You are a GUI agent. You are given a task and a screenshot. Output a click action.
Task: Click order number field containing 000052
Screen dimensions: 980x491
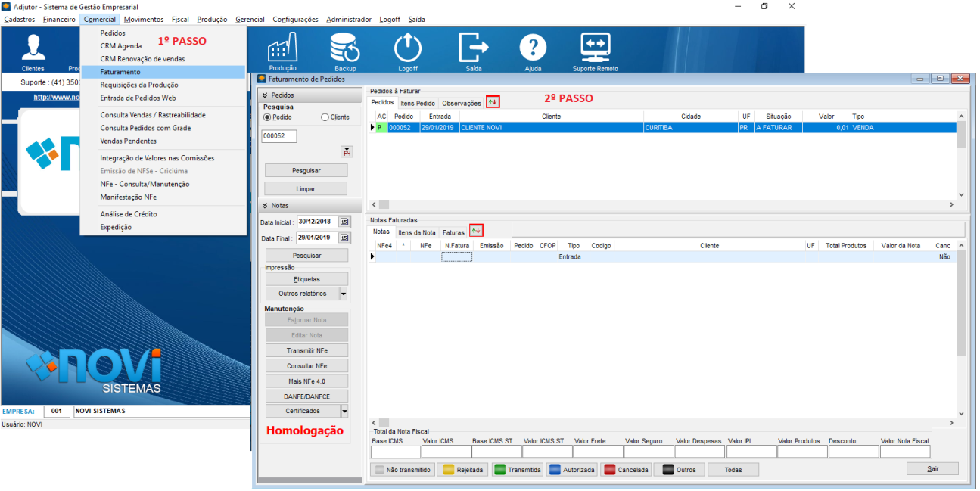pos(279,136)
